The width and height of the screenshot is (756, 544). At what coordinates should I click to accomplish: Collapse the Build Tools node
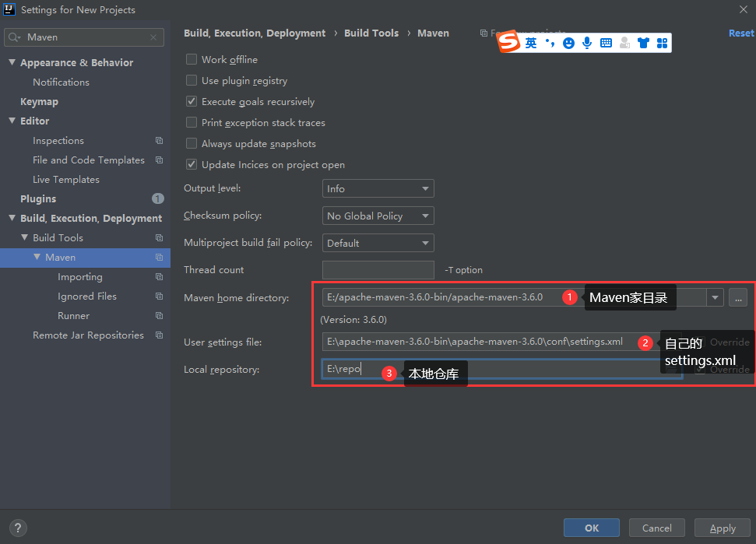[25, 237]
